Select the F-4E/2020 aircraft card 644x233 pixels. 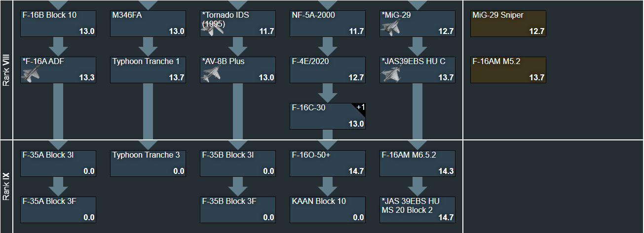[x=328, y=70]
